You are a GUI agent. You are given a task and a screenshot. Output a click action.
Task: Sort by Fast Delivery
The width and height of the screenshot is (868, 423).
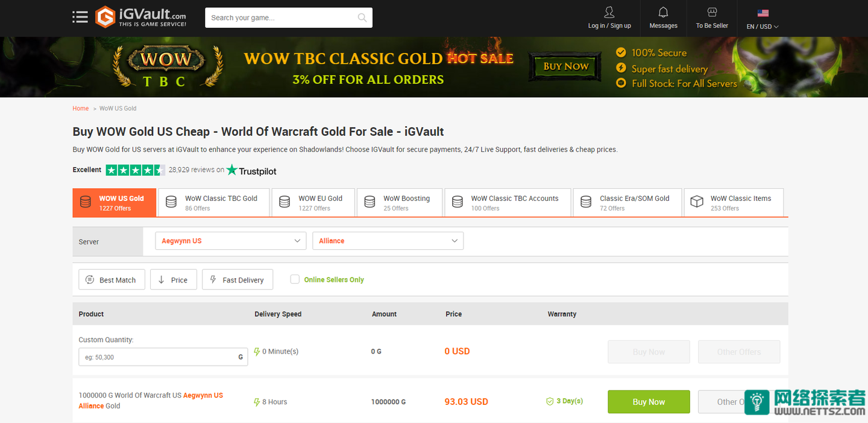click(x=237, y=279)
